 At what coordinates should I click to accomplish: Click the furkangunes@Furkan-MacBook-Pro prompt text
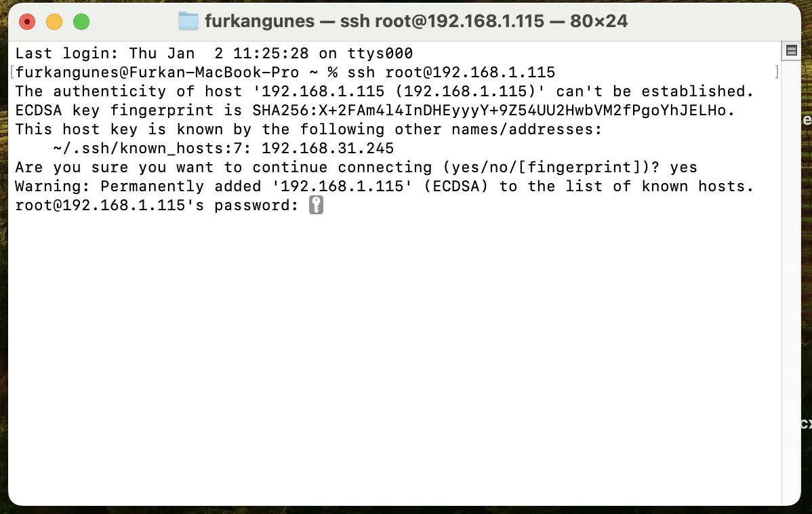157,73
